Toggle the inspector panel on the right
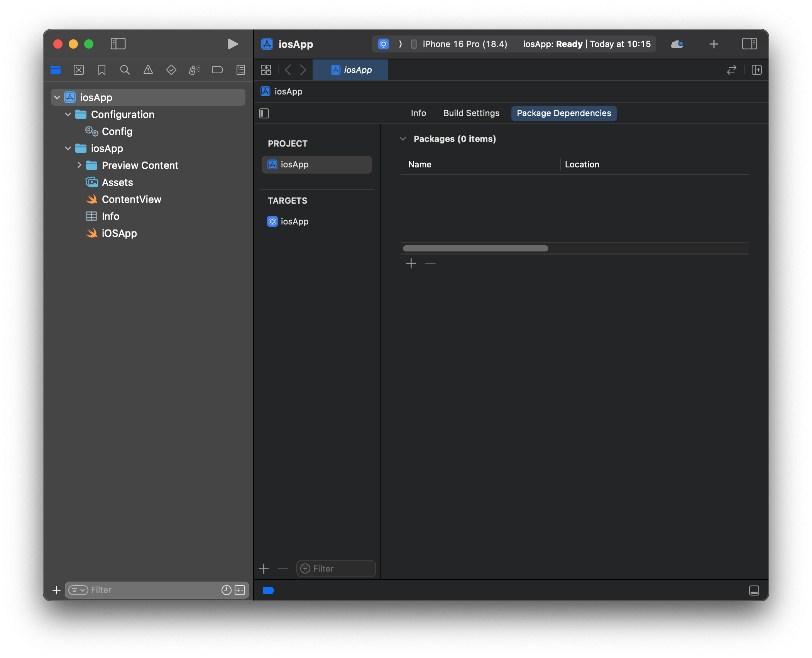The image size is (812, 658). 749,44
